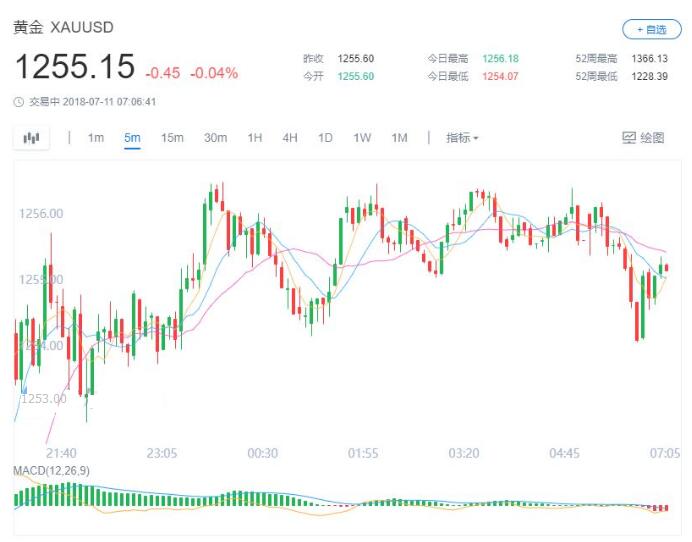Click the 绘图 drawing tool icon
The width and height of the screenshot is (692, 542).
click(629, 138)
